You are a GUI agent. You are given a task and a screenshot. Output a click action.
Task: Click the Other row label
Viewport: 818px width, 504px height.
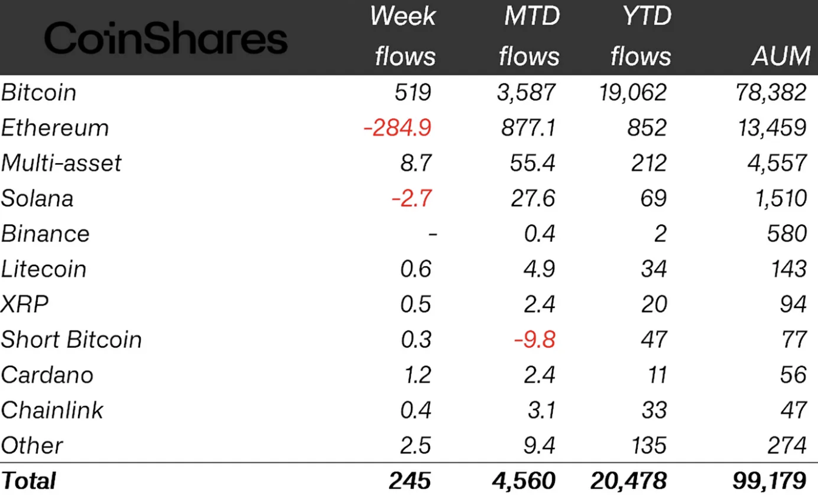coord(32,446)
